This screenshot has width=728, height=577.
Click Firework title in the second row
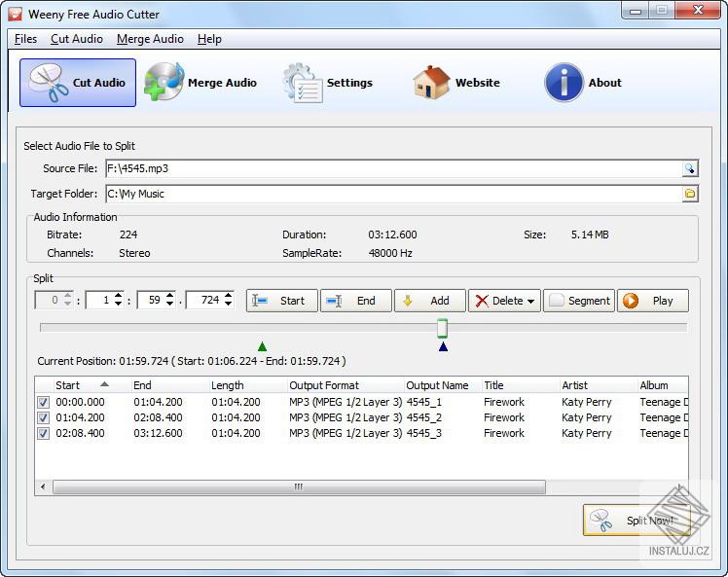[504, 417]
